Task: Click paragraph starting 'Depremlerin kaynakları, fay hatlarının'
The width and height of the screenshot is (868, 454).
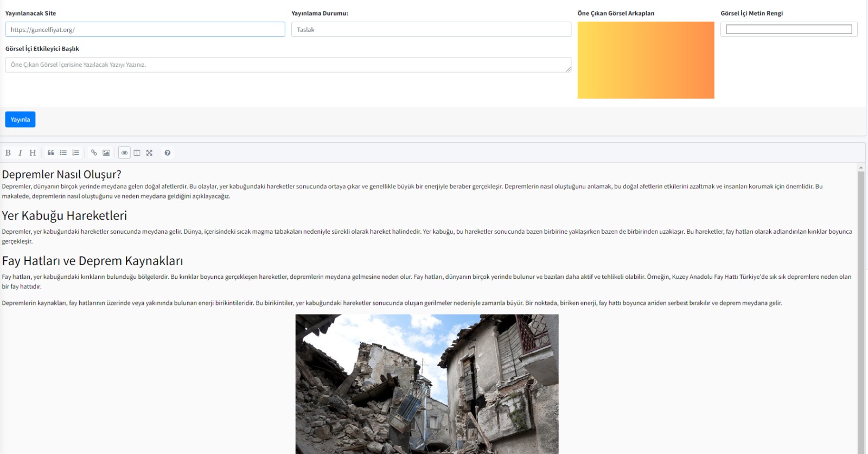Action: pos(392,303)
